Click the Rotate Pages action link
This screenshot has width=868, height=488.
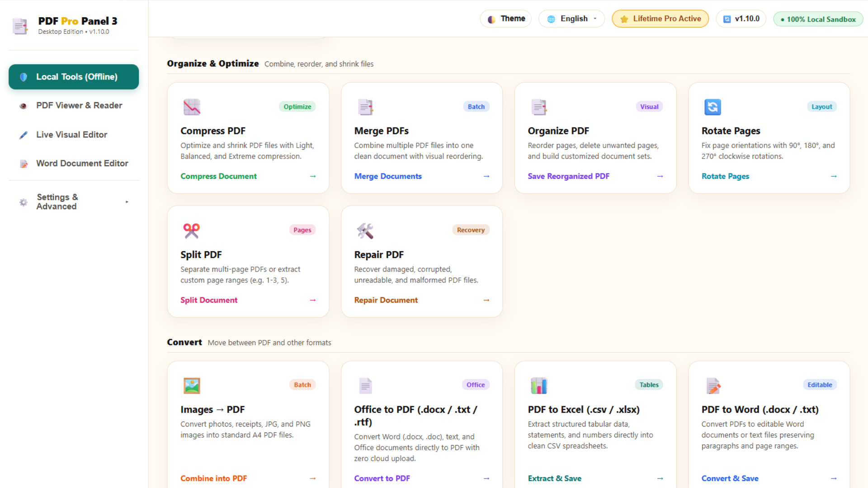point(725,176)
